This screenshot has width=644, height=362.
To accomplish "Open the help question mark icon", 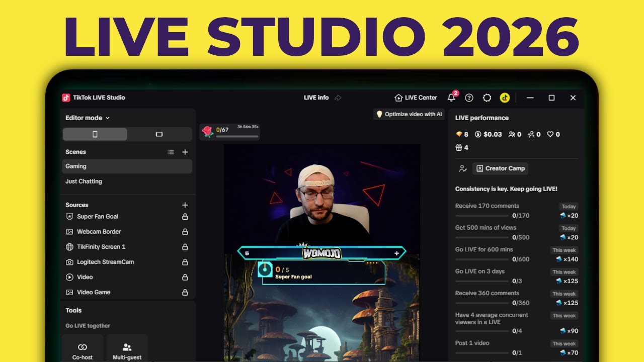I will [x=469, y=98].
